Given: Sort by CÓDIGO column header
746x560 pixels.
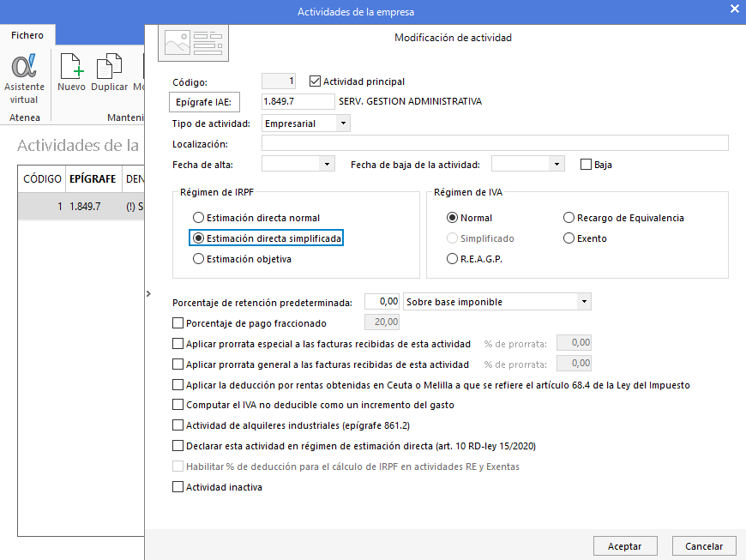Looking at the screenshot, I should tap(42, 179).
